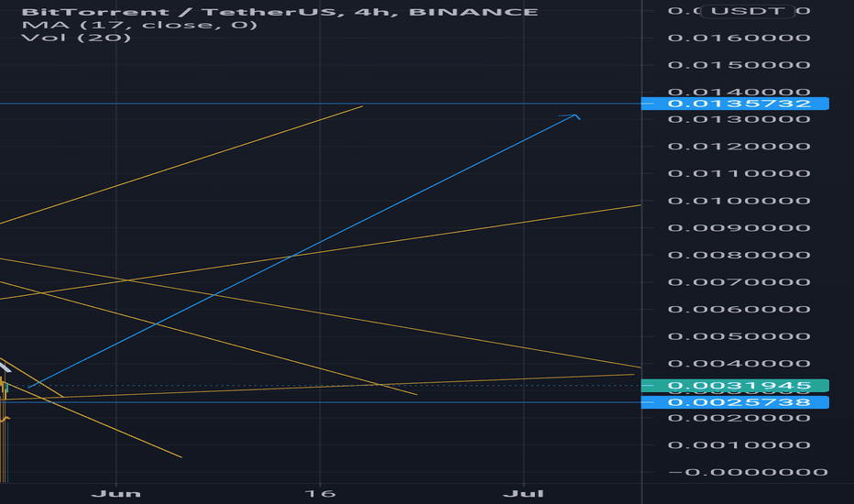Click the 0.0150000 price axis value
Viewport: 854px width, 504px height.
click(x=739, y=65)
